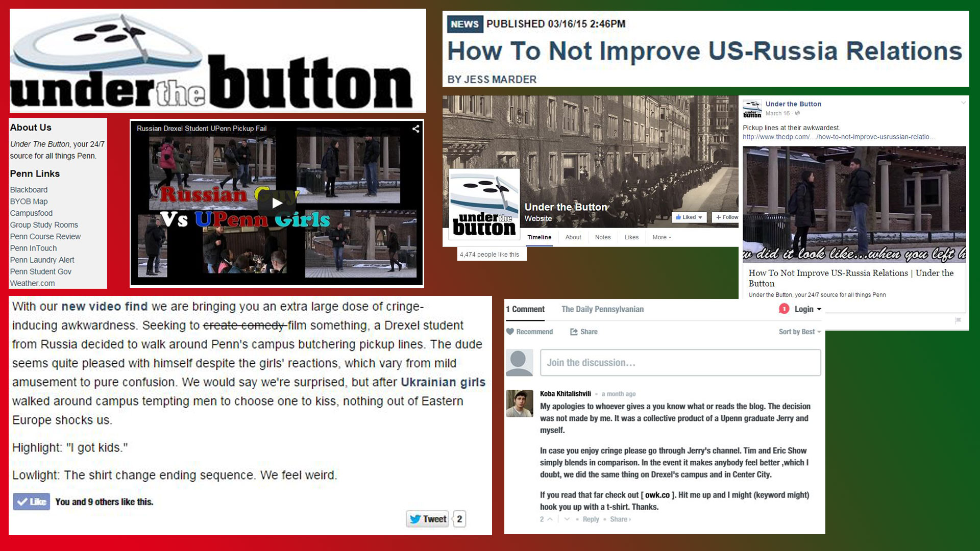Screen dimensions: 980x551
Task: Click the Tweet button
Action: 428,519
